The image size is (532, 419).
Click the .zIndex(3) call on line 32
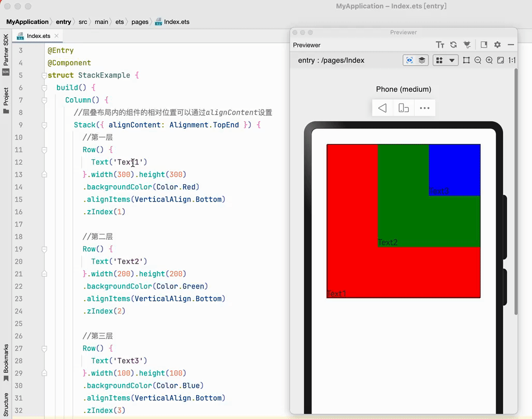[104, 411]
